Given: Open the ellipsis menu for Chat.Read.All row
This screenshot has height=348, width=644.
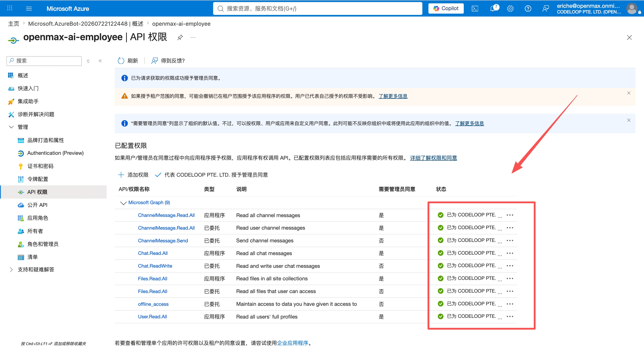Looking at the screenshot, I should (510, 253).
